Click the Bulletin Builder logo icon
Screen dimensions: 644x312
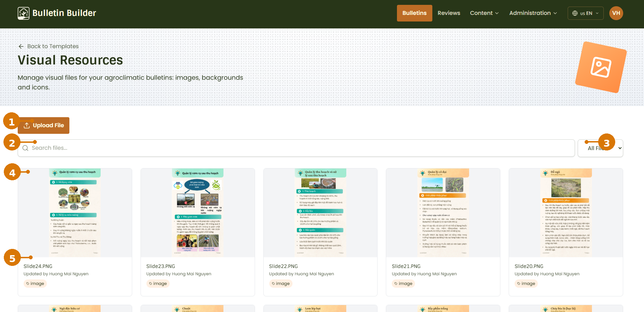24,13
